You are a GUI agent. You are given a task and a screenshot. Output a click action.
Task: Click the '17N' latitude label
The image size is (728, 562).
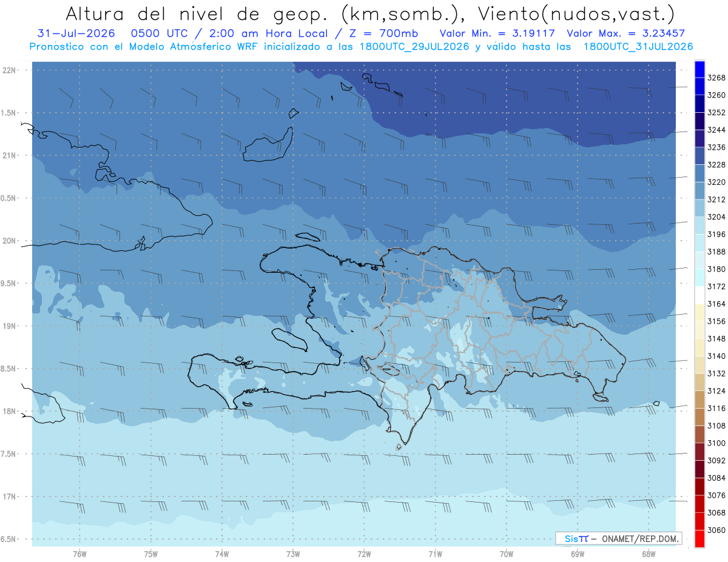(x=10, y=497)
